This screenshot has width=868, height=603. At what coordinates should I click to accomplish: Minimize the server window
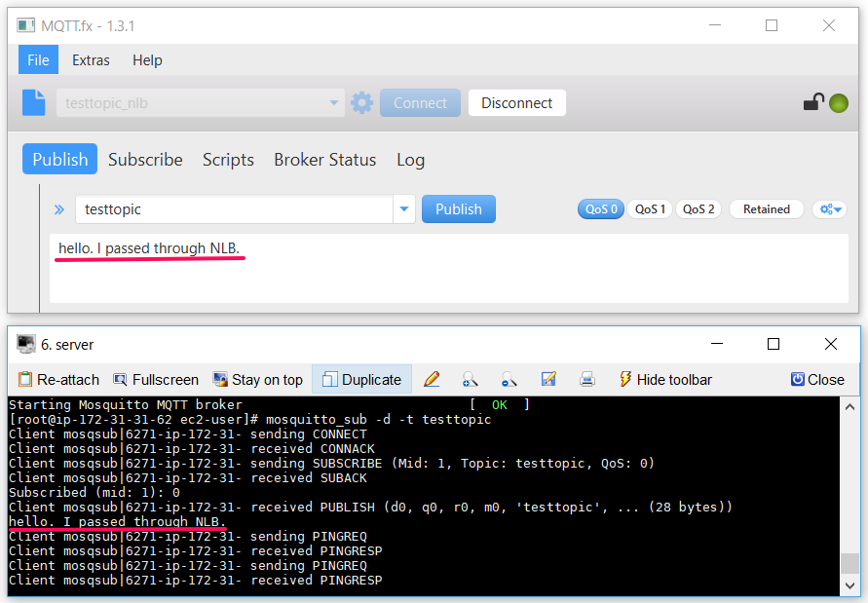(x=717, y=344)
